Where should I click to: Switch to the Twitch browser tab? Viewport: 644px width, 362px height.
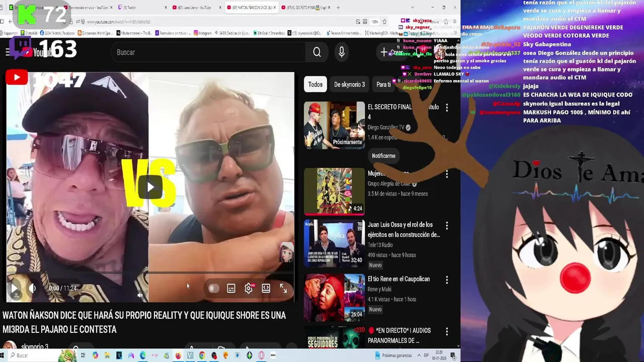click(142, 8)
